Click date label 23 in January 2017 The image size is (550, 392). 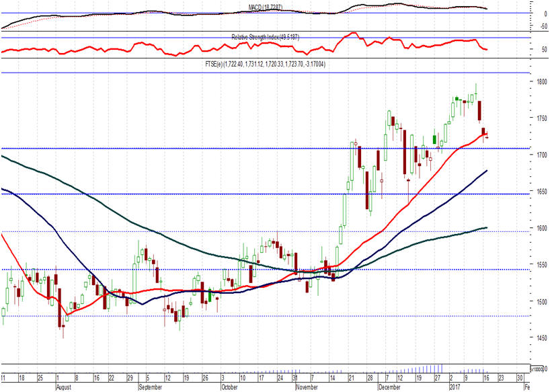501,379
